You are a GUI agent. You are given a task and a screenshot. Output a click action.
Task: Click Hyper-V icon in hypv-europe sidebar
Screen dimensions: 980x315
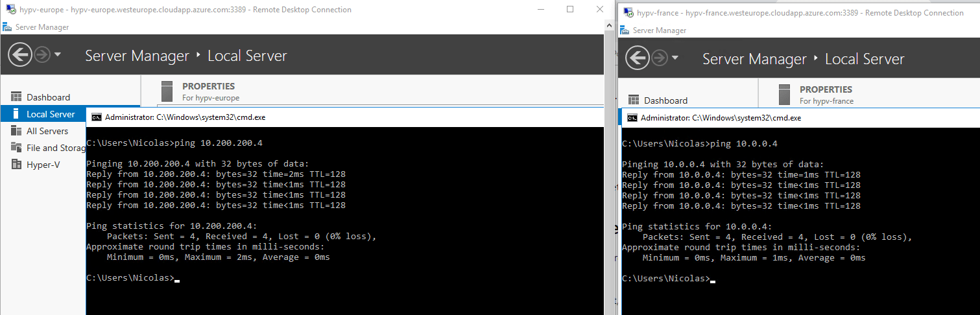(x=16, y=165)
